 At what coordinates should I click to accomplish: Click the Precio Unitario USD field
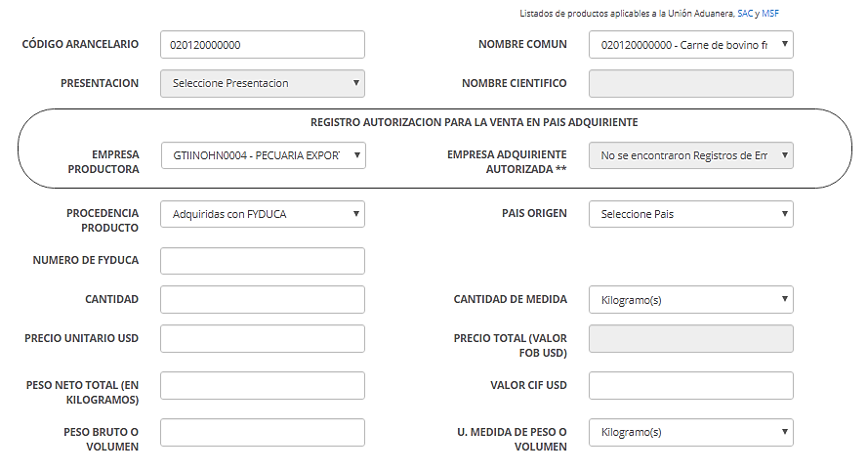263,338
